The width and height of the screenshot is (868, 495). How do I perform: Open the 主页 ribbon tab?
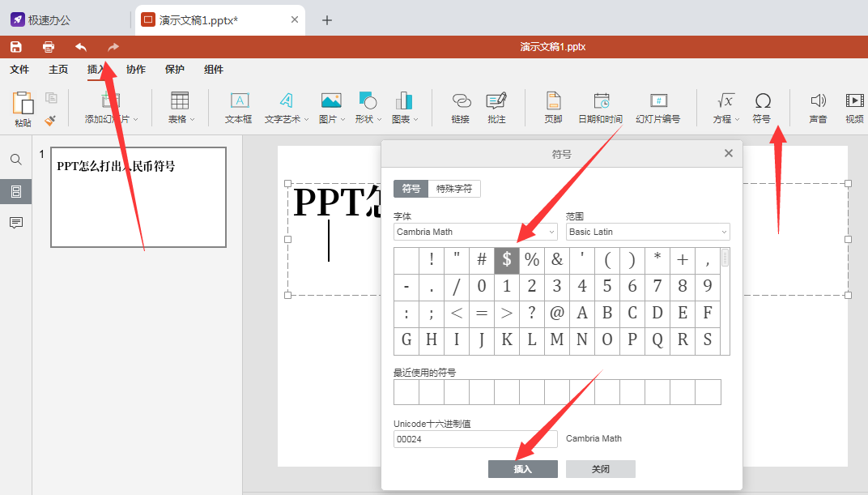click(58, 70)
